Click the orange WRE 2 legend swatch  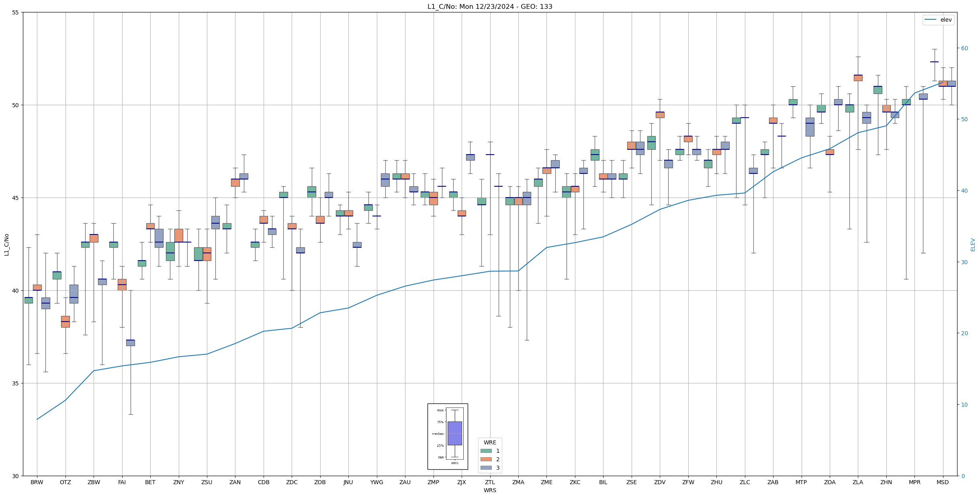[486, 459]
